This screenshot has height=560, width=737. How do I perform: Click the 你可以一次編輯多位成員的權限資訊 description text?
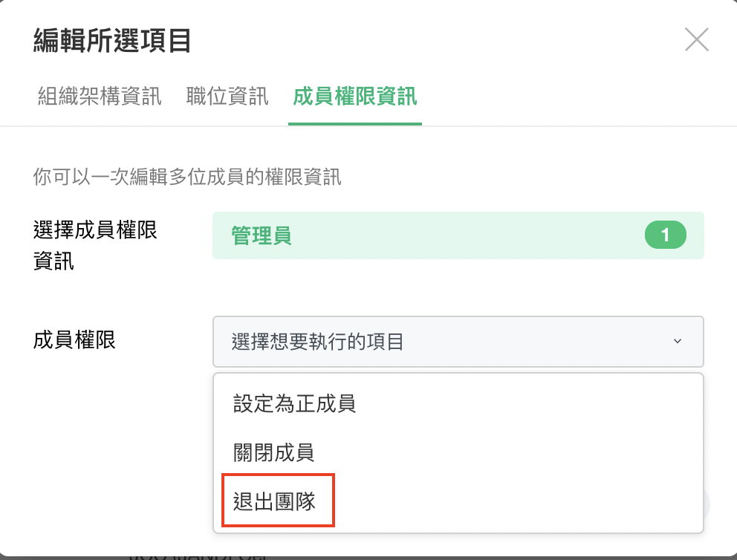[187, 178]
